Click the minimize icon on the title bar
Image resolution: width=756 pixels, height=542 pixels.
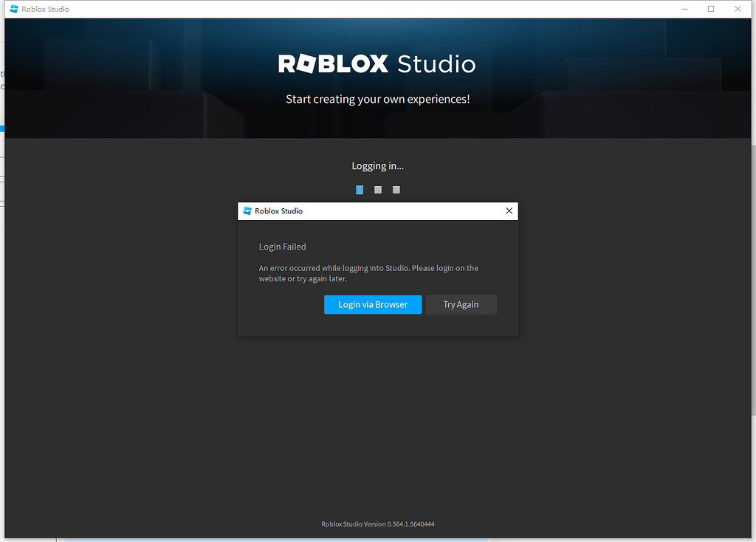click(x=684, y=8)
